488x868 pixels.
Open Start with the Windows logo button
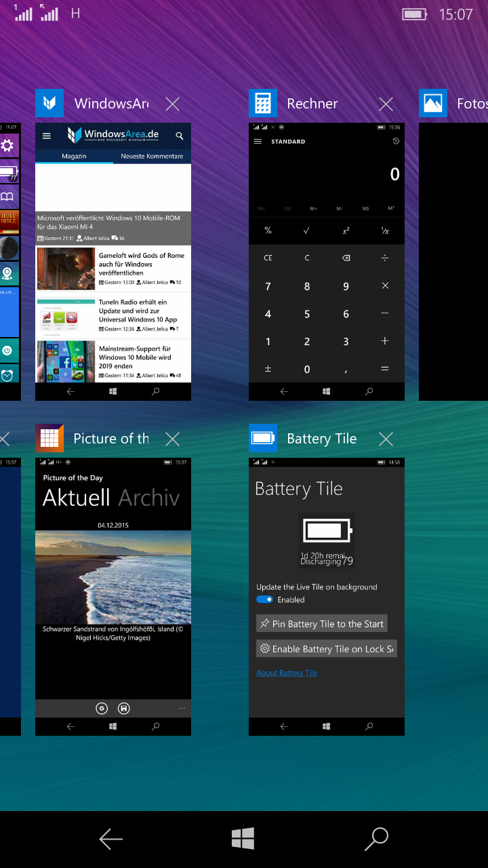point(243,839)
